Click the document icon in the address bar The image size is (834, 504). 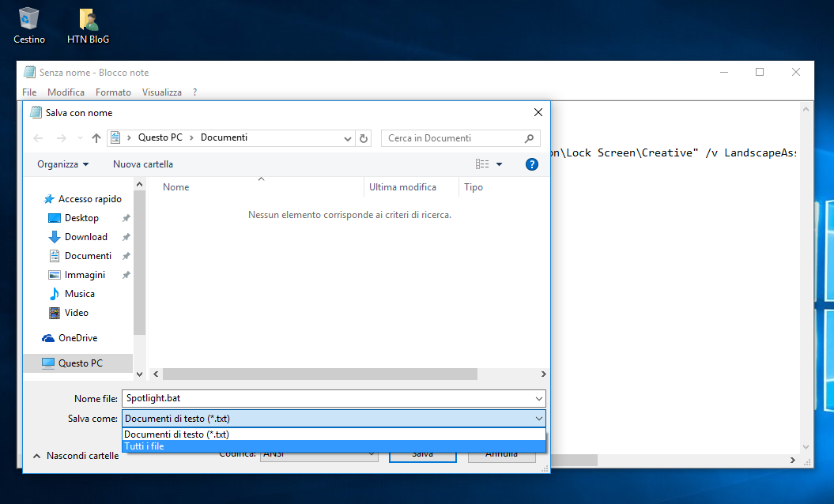[115, 137]
